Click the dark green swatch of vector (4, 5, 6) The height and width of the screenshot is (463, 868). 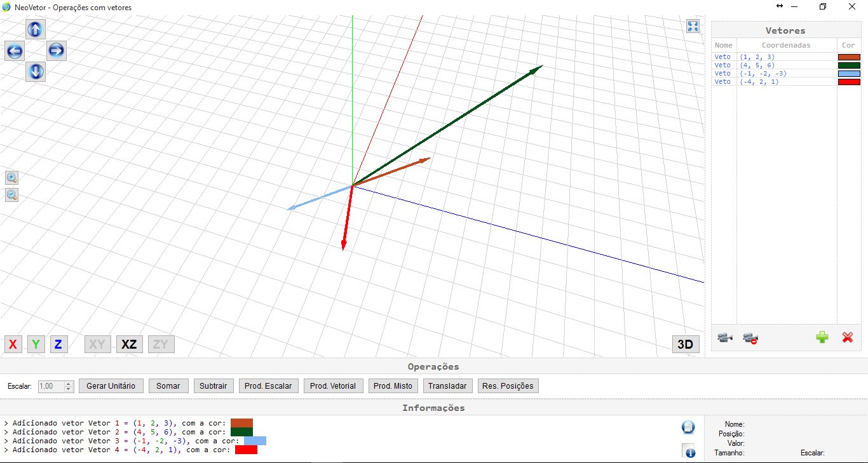[849, 65]
